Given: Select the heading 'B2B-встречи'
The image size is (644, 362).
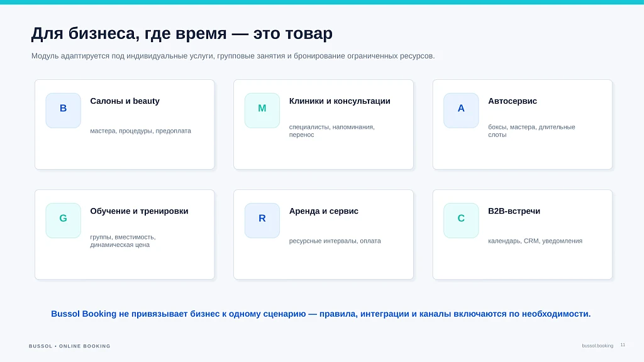Looking at the screenshot, I should pos(514,211).
